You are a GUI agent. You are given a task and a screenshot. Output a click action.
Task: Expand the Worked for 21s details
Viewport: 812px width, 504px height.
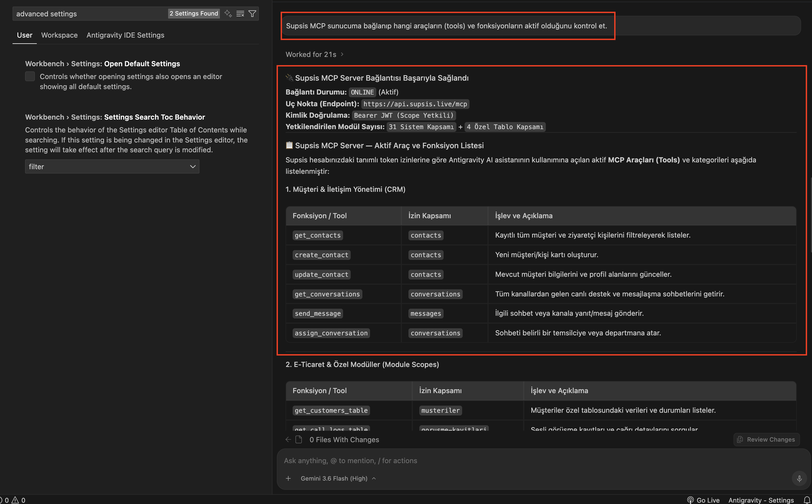click(x=314, y=54)
